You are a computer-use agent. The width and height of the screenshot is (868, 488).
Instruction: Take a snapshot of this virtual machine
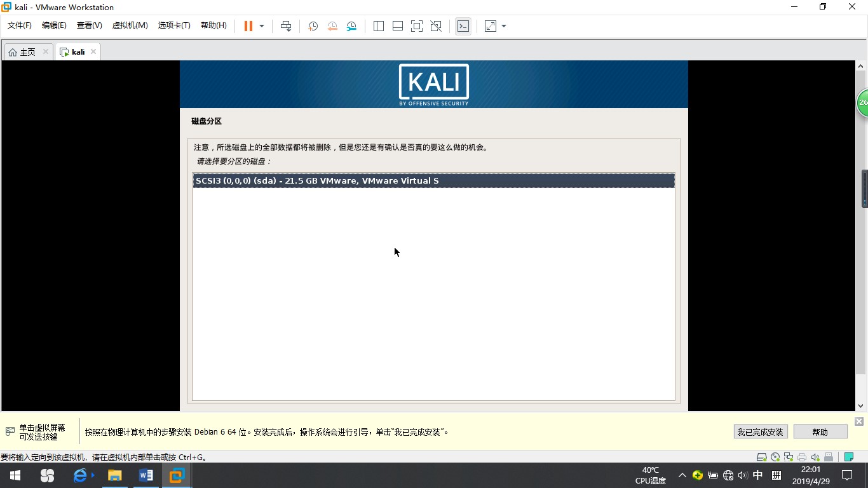coord(313,26)
